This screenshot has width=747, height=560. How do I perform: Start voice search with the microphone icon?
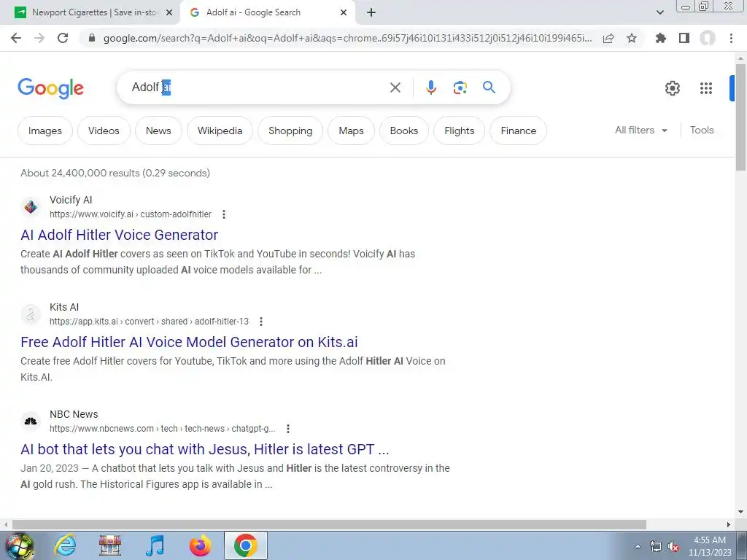tap(430, 87)
